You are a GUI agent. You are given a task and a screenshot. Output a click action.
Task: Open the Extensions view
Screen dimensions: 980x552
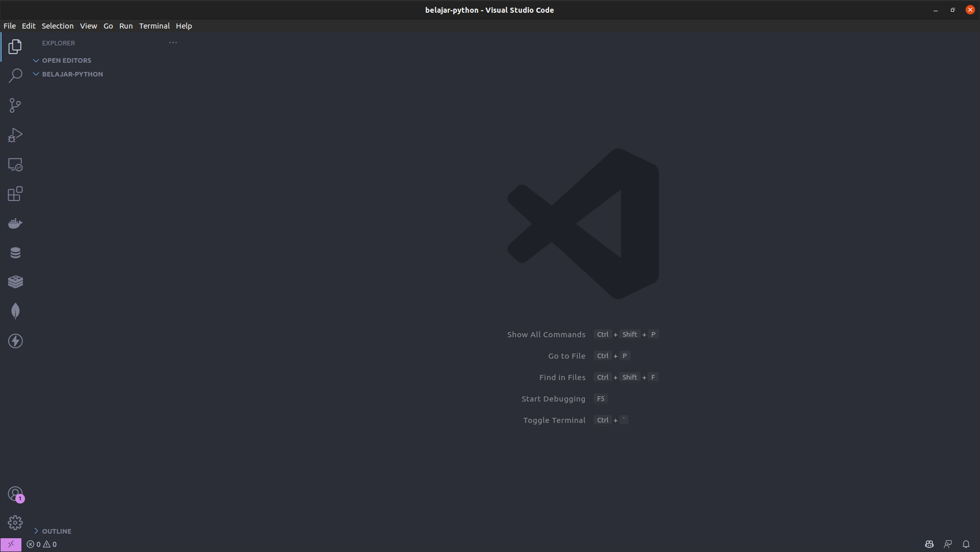point(15,194)
